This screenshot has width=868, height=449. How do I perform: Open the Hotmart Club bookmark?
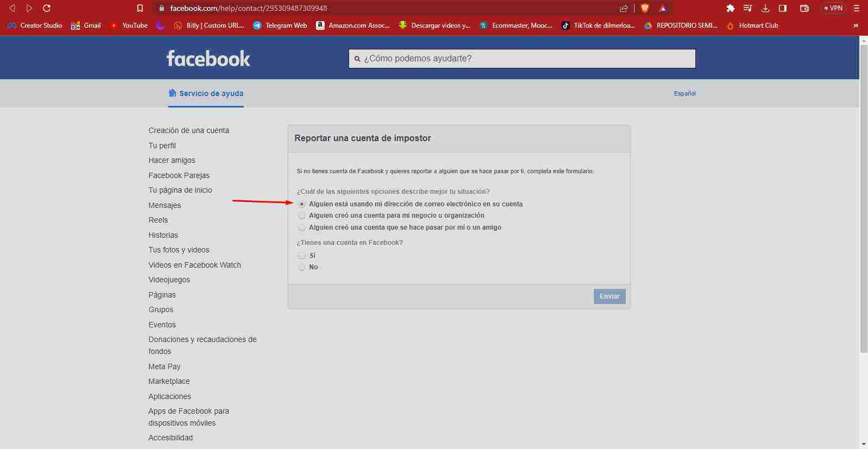coord(752,26)
